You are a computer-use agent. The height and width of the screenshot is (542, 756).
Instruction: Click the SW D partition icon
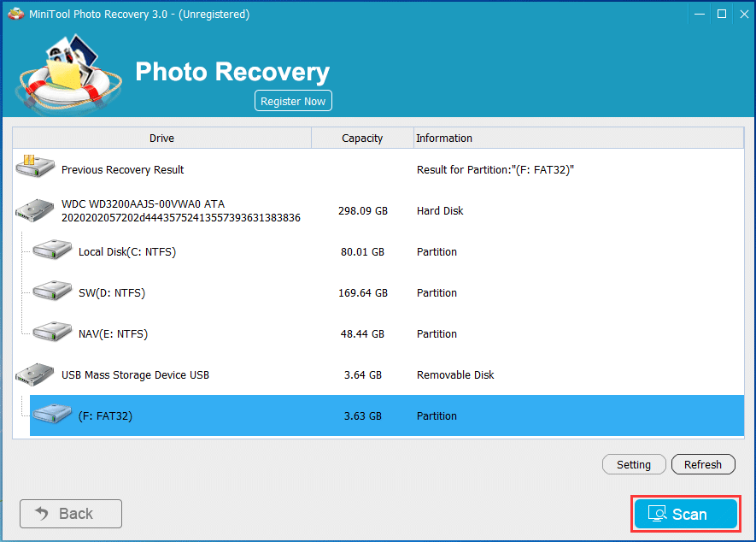tap(52, 292)
